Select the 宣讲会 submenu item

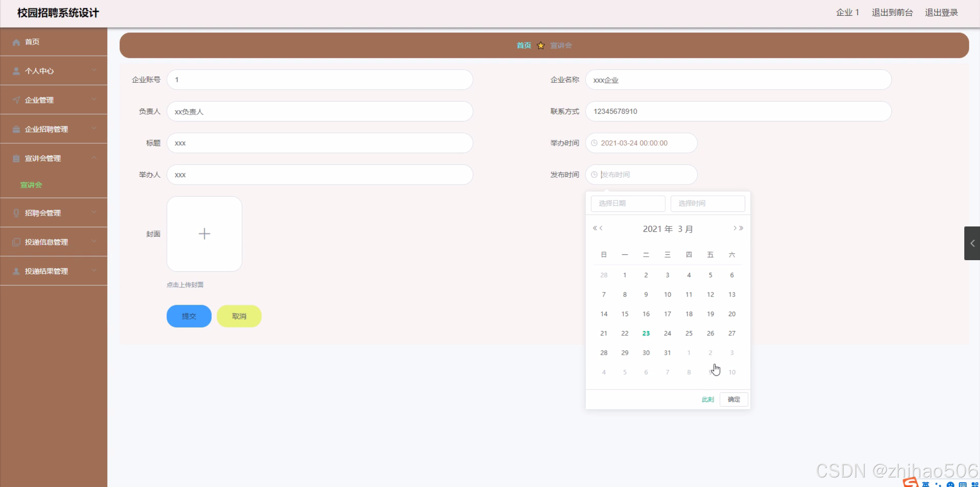click(x=31, y=185)
